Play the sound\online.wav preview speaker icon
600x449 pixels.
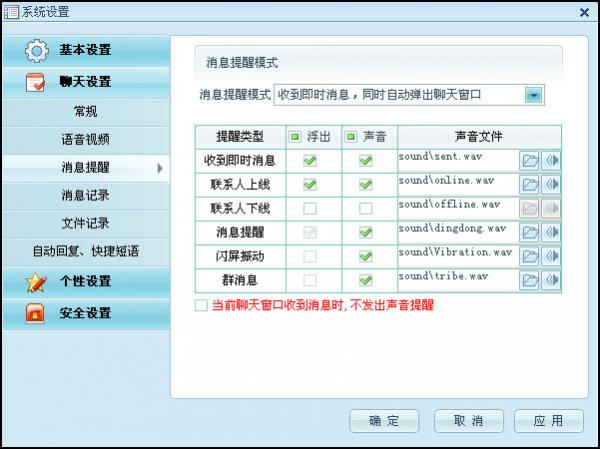[x=550, y=185]
